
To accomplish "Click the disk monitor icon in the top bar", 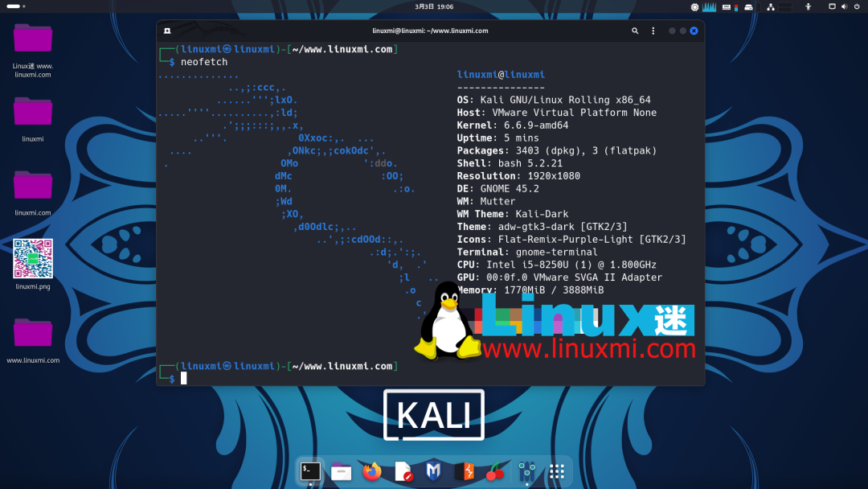I will (x=748, y=7).
